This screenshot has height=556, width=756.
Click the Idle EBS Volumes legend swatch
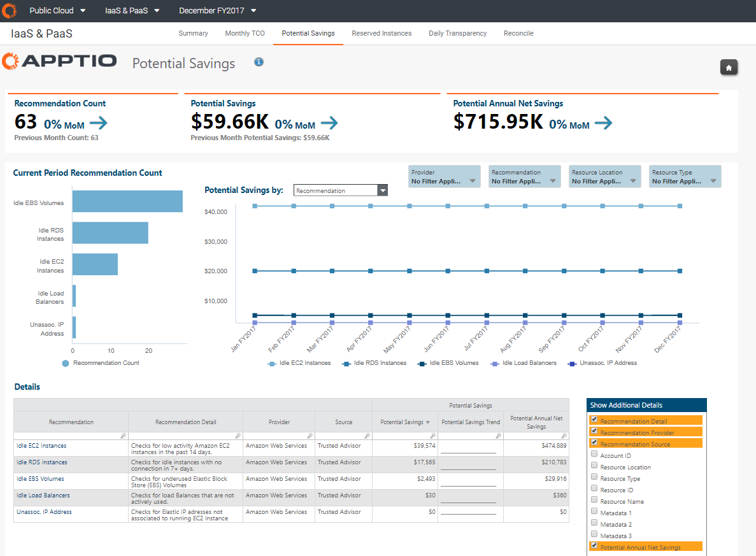click(422, 363)
